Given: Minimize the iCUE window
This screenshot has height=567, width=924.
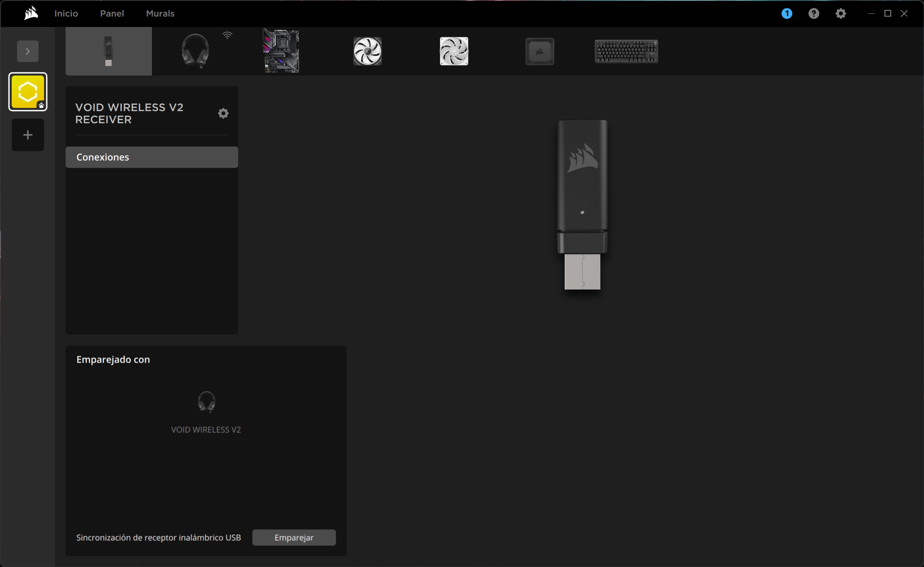Looking at the screenshot, I should 871,13.
